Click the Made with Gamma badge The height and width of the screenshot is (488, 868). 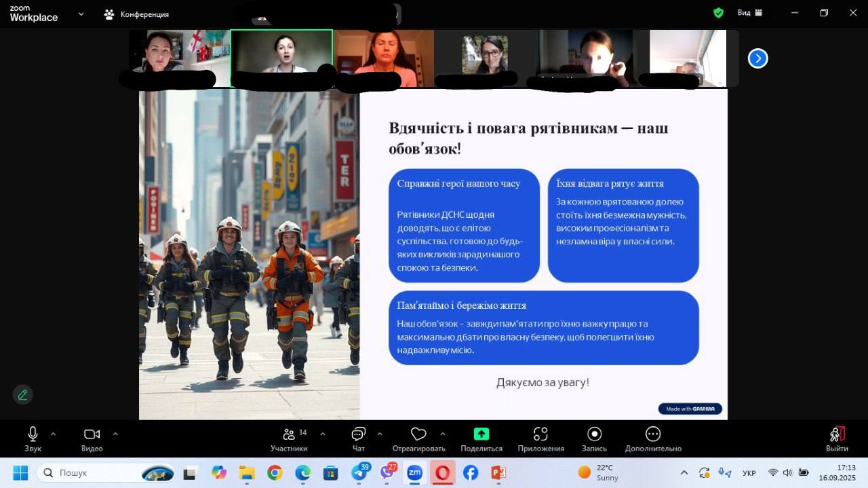[690, 409]
